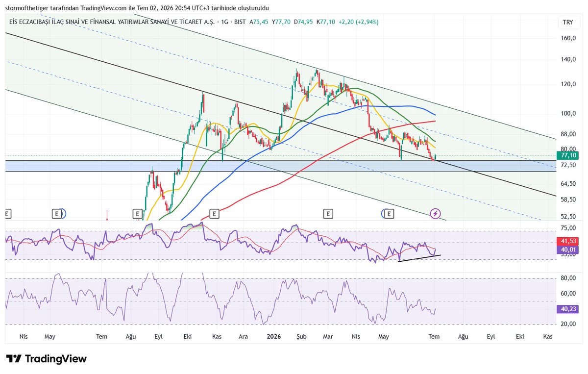Click the purple lightning event marker
Viewport: 588px width, 374px height.
pos(435,213)
